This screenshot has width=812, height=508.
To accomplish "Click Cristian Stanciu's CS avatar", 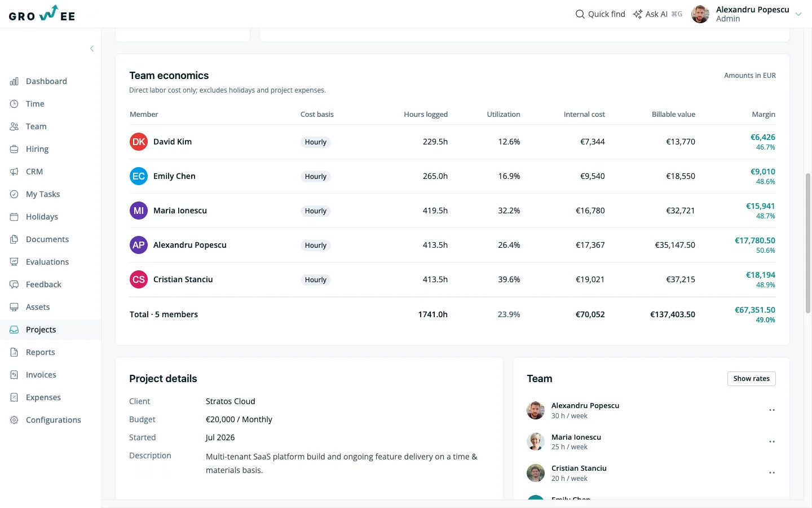I will (139, 279).
